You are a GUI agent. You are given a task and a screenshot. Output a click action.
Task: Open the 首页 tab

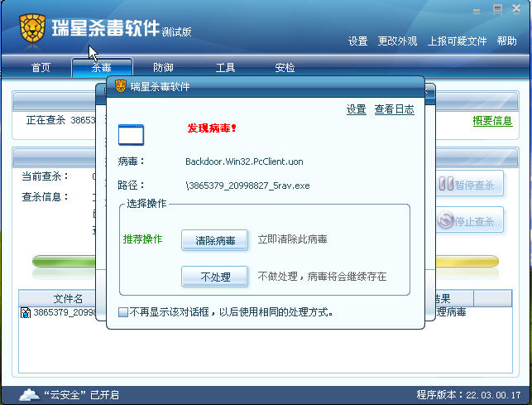(41, 68)
